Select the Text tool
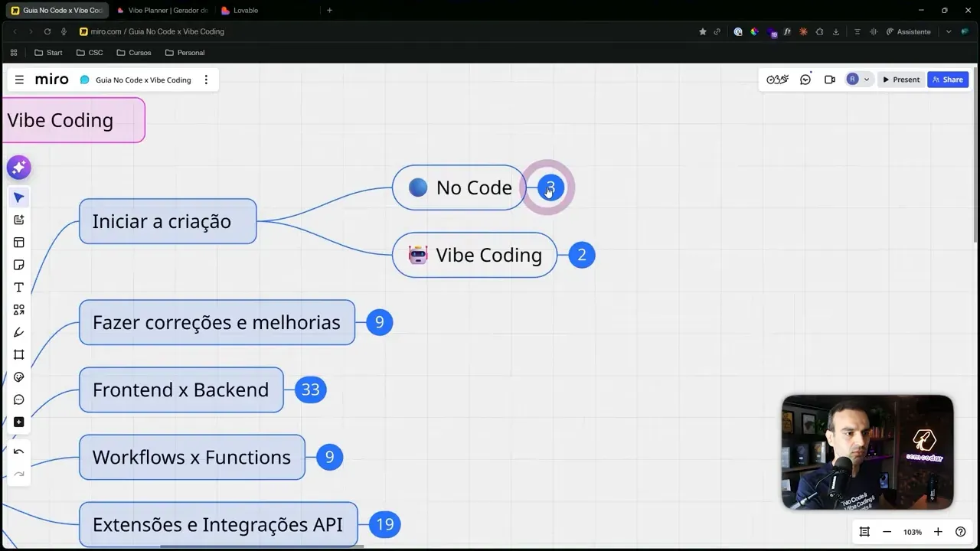The width and height of the screenshot is (980, 551). pyautogui.click(x=18, y=287)
